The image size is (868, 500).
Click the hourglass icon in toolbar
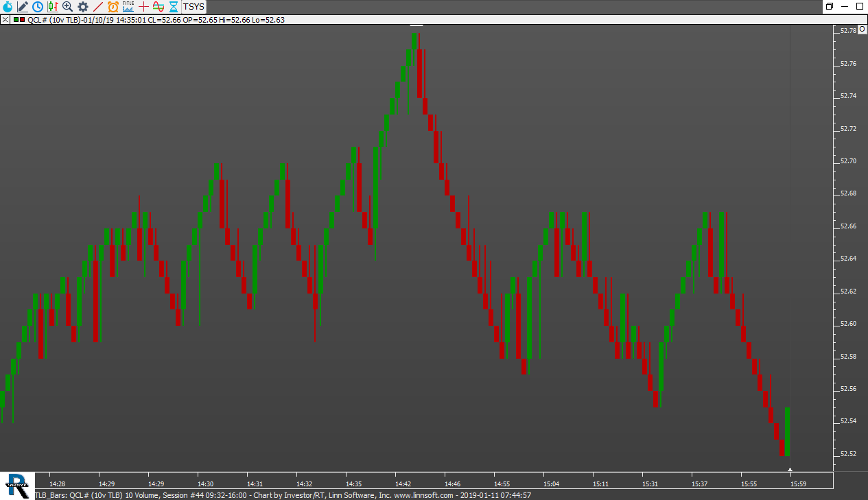coord(174,7)
